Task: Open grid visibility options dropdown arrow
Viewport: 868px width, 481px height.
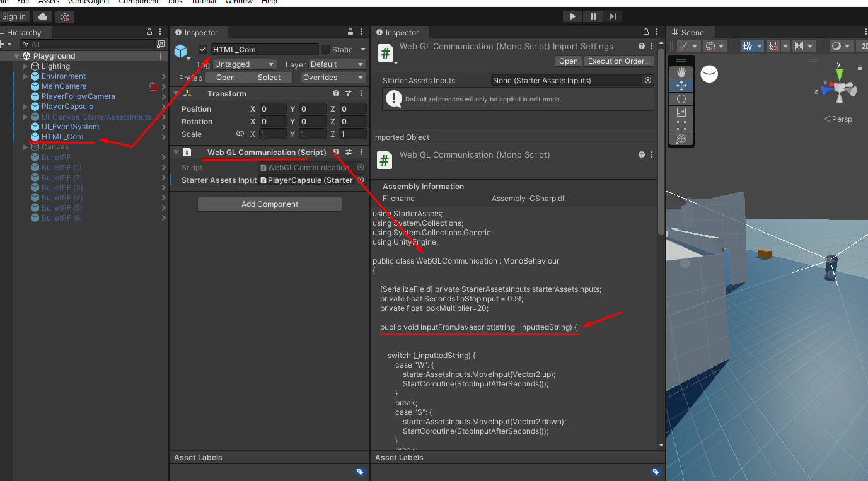Action: (760, 46)
